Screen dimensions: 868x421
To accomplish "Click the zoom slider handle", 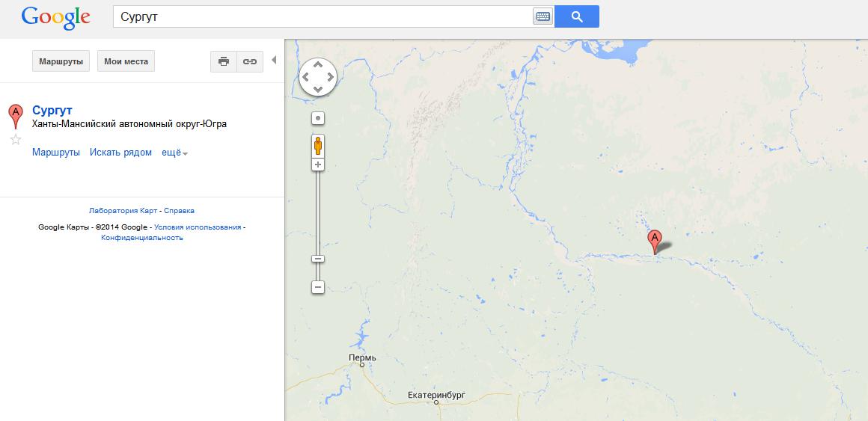I will pos(318,259).
